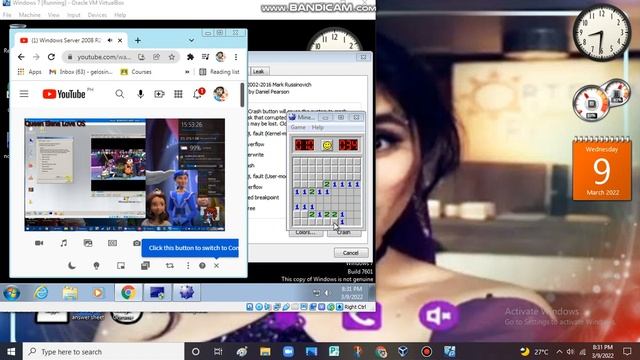
Task: Open Minesweeper Game menu
Action: coord(298,127)
